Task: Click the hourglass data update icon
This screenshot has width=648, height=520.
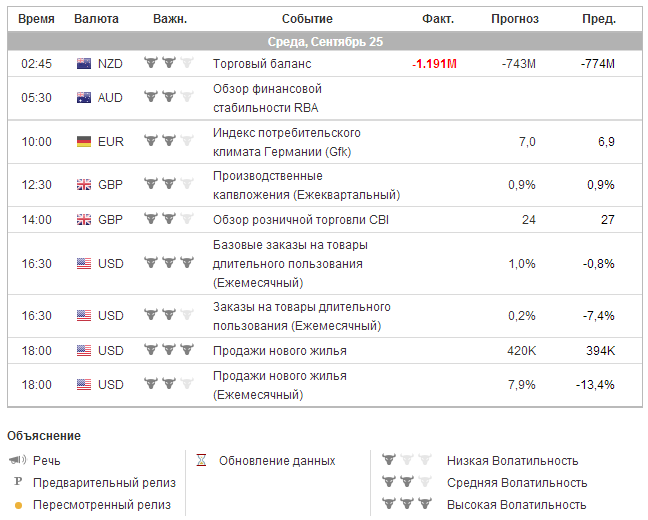Action: (x=201, y=461)
